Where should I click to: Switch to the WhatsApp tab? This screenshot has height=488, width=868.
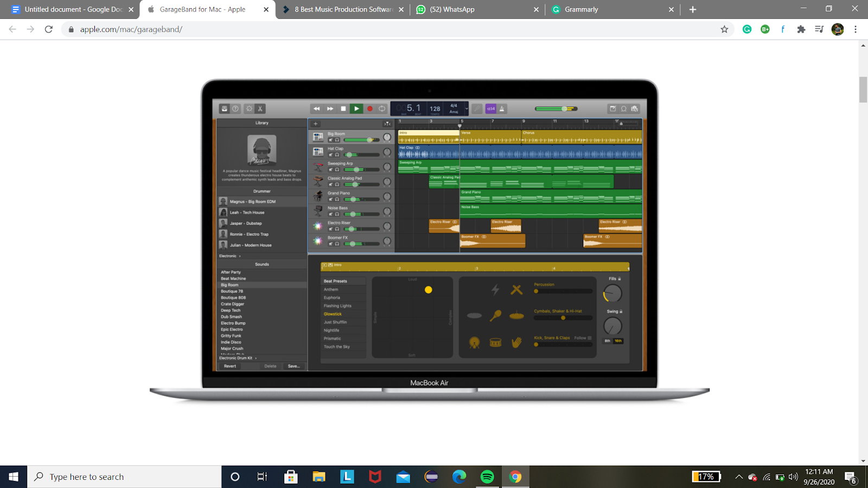tap(477, 9)
